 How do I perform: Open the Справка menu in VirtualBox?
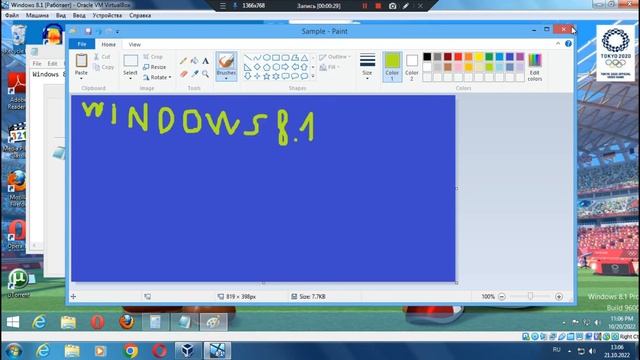point(140,15)
